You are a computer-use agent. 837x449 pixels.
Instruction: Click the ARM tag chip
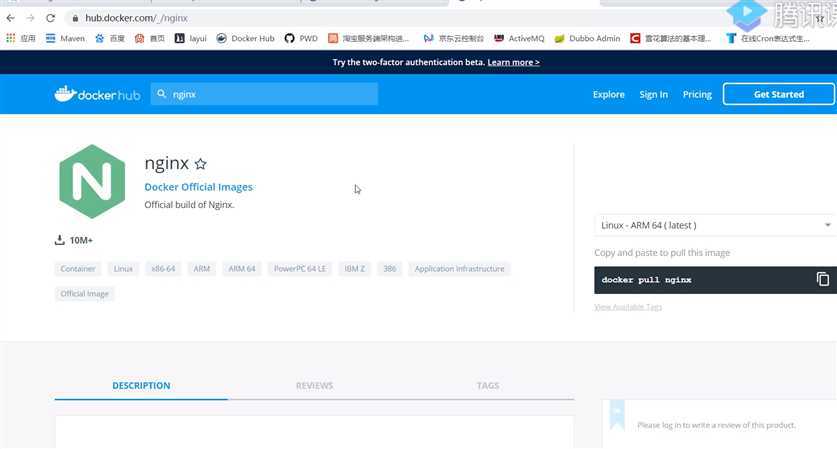click(x=202, y=269)
